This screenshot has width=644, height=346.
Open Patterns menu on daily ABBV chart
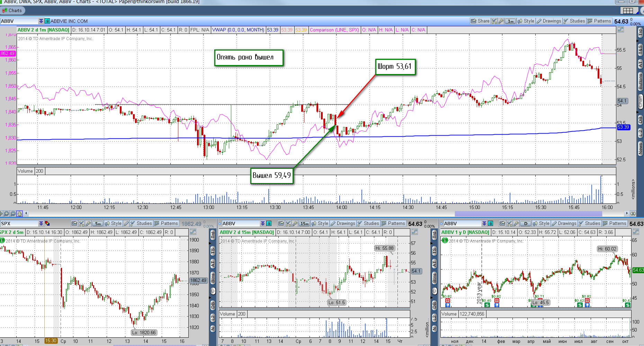point(615,224)
